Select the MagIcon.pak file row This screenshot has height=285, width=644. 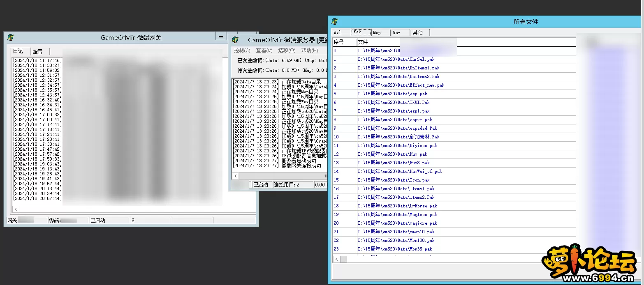coord(454,215)
